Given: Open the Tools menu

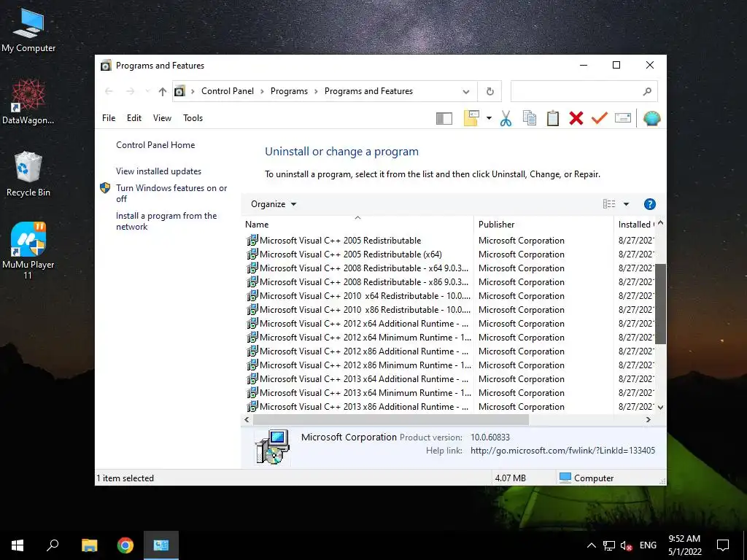Looking at the screenshot, I should (x=193, y=118).
